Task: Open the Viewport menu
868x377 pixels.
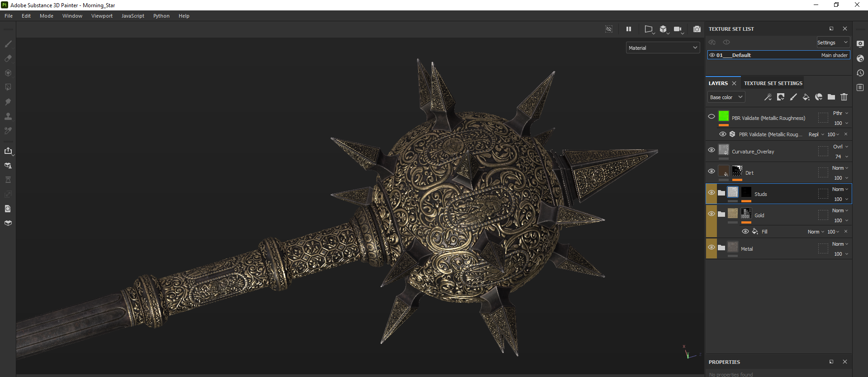Action: 102,16
